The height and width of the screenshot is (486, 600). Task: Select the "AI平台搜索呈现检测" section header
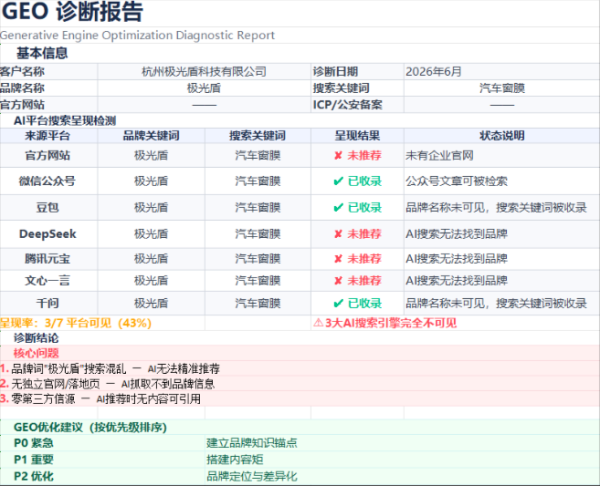(65, 121)
